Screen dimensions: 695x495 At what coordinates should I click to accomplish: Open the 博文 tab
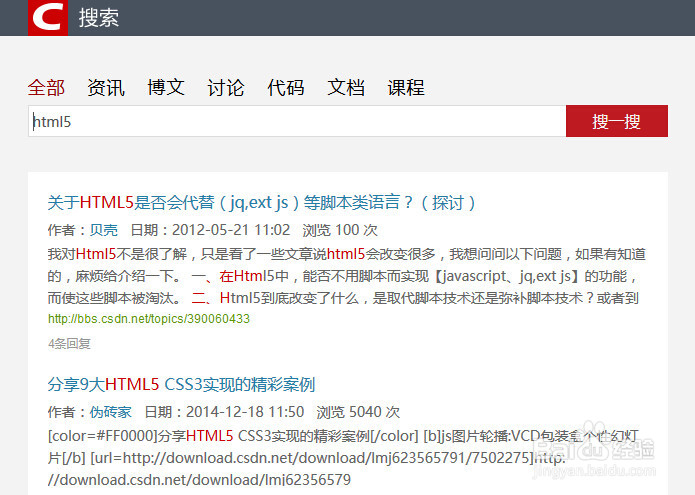point(166,87)
